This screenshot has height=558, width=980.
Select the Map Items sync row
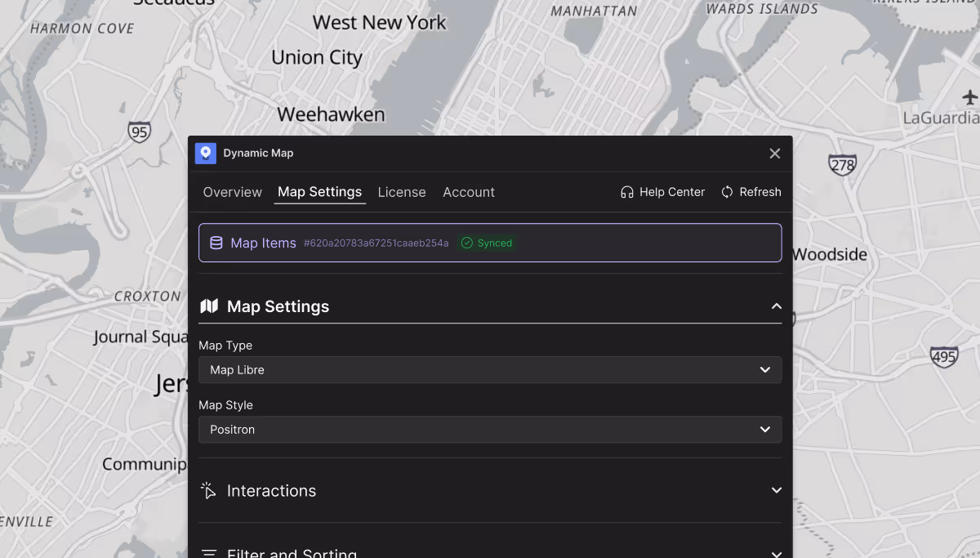point(490,243)
